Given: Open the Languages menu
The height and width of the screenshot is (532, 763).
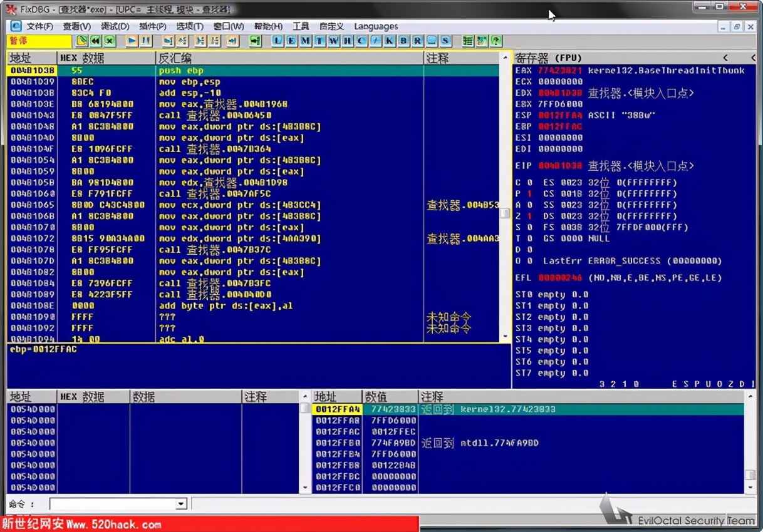Looking at the screenshot, I should click(376, 26).
